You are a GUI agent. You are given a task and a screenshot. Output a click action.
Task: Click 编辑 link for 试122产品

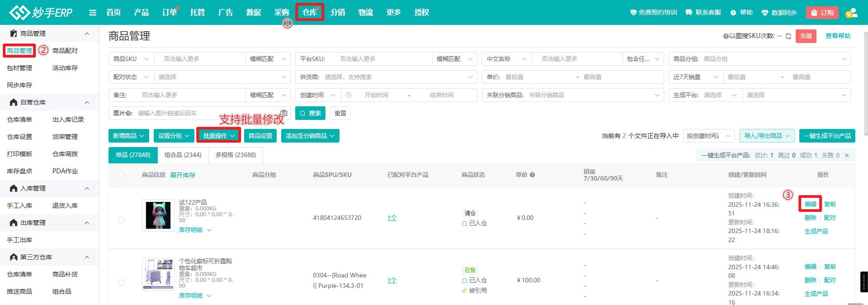[x=810, y=204]
